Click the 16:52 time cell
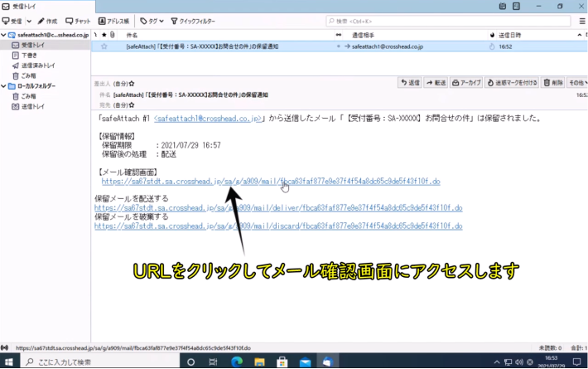The width and height of the screenshot is (588, 369). tap(505, 46)
